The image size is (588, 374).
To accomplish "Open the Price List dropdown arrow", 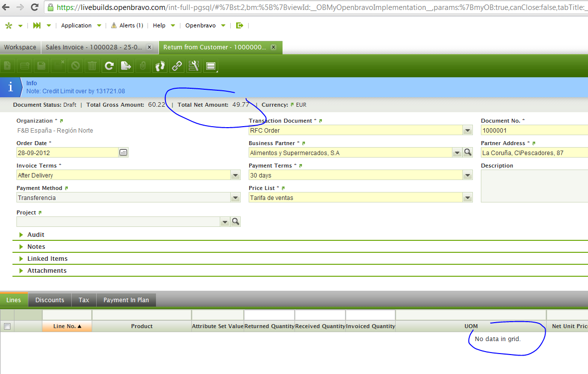I will (467, 197).
